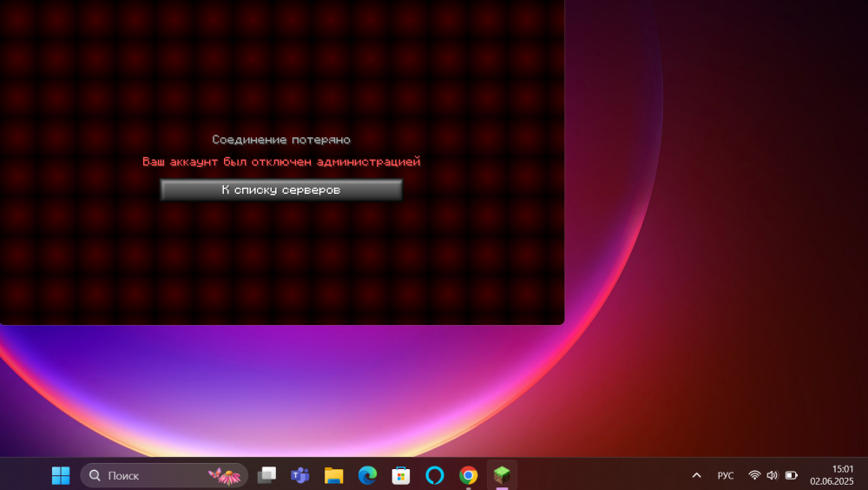Open the clock and date 02.06.2025
Screen dimensions: 868x490
coord(832,475)
